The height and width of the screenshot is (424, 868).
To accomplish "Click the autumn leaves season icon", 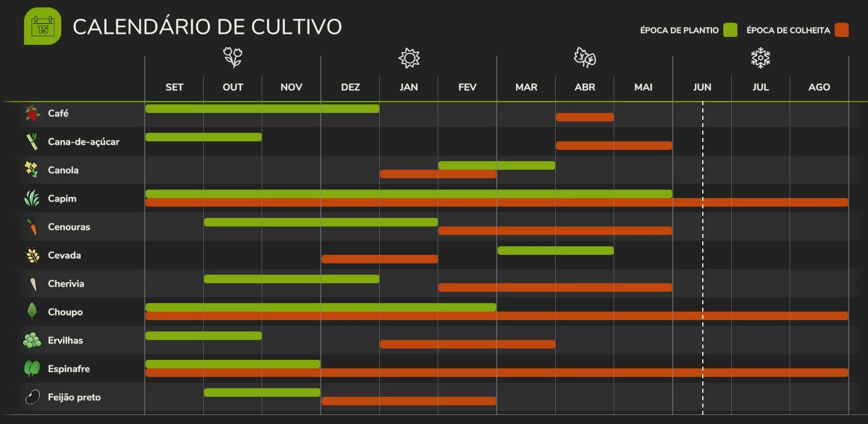I will (585, 58).
